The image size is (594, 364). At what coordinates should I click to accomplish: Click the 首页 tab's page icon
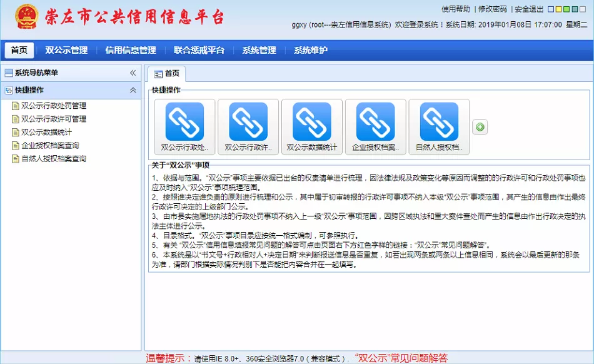[158, 74]
